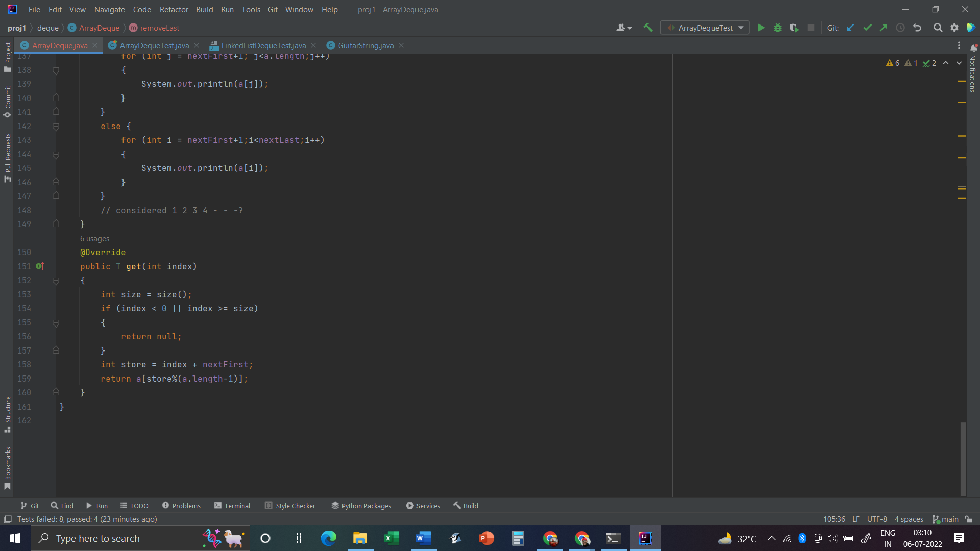980x551 pixels.
Task: Click the Problems tool window button
Action: pyautogui.click(x=181, y=506)
